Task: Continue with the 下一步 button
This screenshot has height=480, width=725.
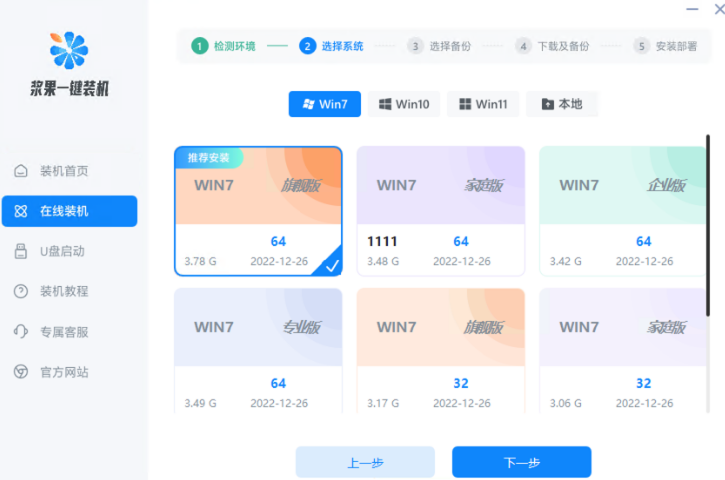Action: (522, 462)
